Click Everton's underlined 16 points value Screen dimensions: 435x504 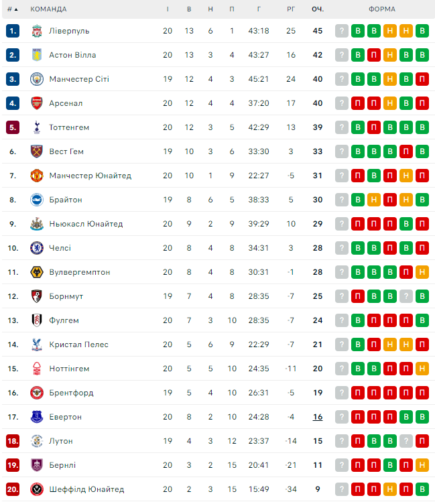318,417
